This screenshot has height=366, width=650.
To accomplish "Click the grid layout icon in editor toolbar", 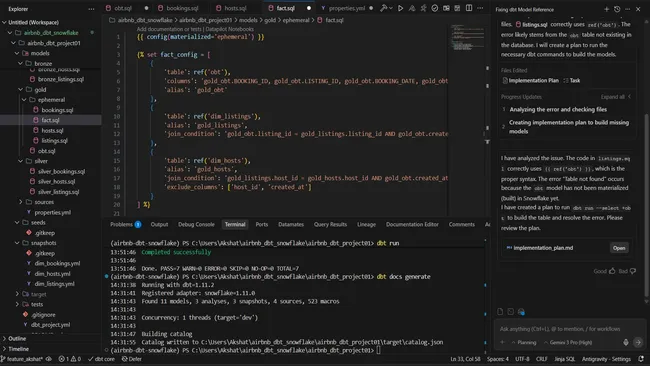I will (457, 8).
